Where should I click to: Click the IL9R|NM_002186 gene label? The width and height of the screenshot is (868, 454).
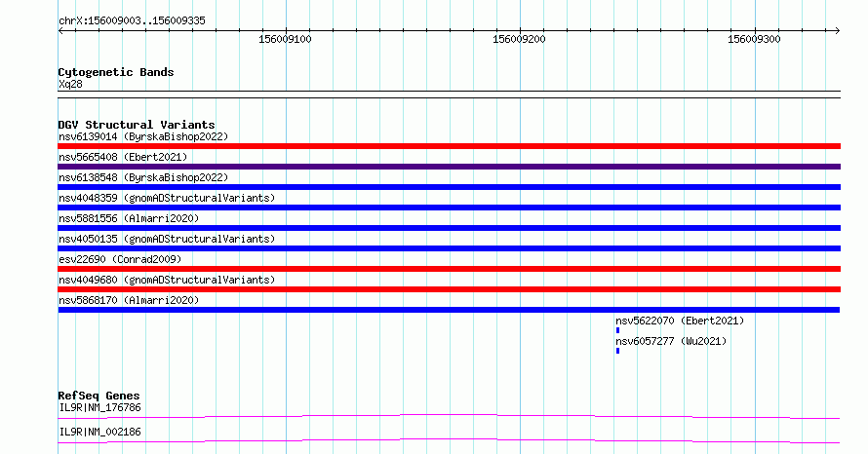[99, 432]
